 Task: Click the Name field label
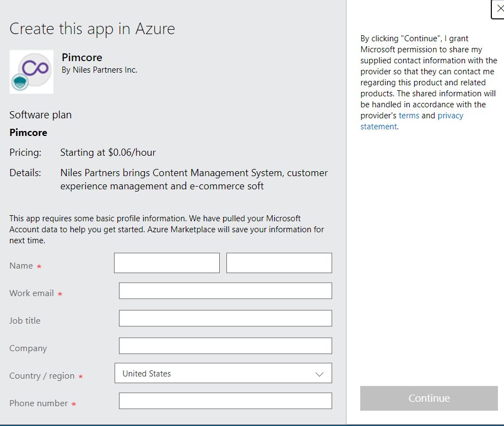click(x=21, y=266)
